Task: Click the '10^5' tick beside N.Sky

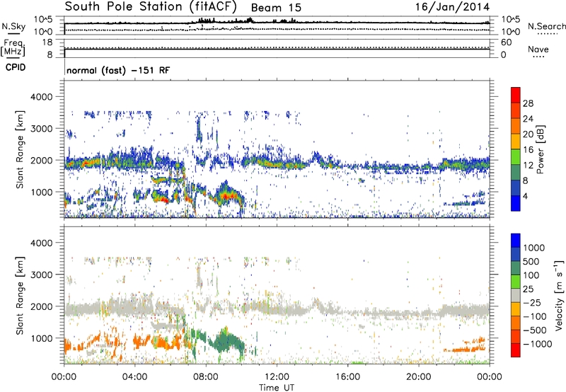Action: click(43, 20)
